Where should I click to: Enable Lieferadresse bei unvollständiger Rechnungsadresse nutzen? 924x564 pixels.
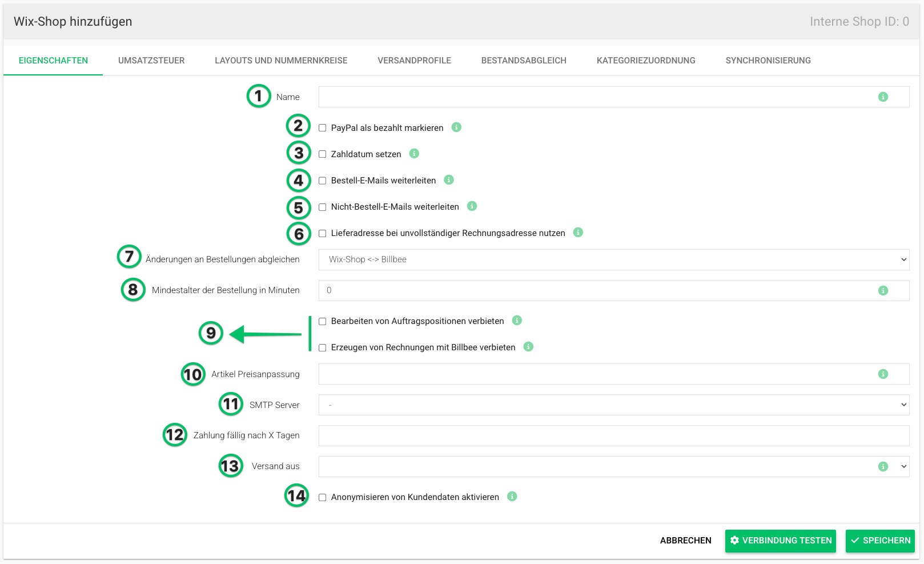[323, 233]
